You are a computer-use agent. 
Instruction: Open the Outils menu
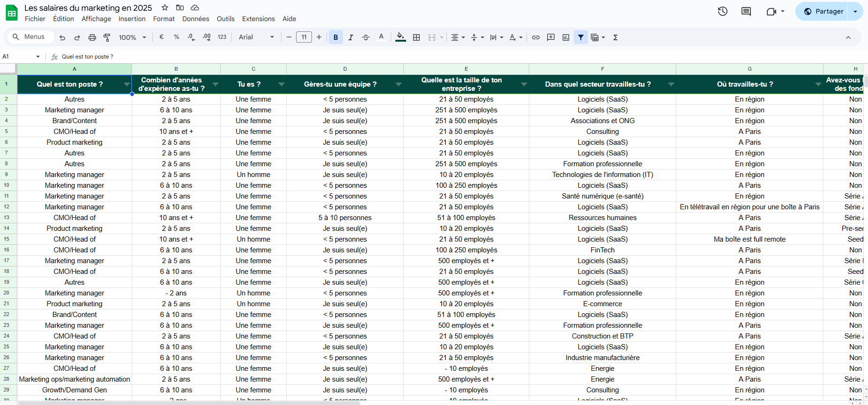[x=226, y=19]
